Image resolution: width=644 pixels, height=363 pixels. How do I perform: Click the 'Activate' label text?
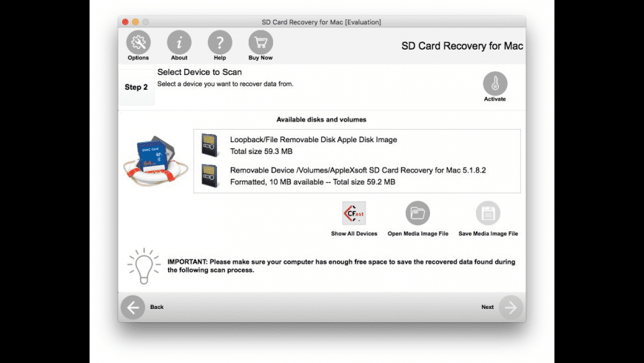pyautogui.click(x=495, y=99)
